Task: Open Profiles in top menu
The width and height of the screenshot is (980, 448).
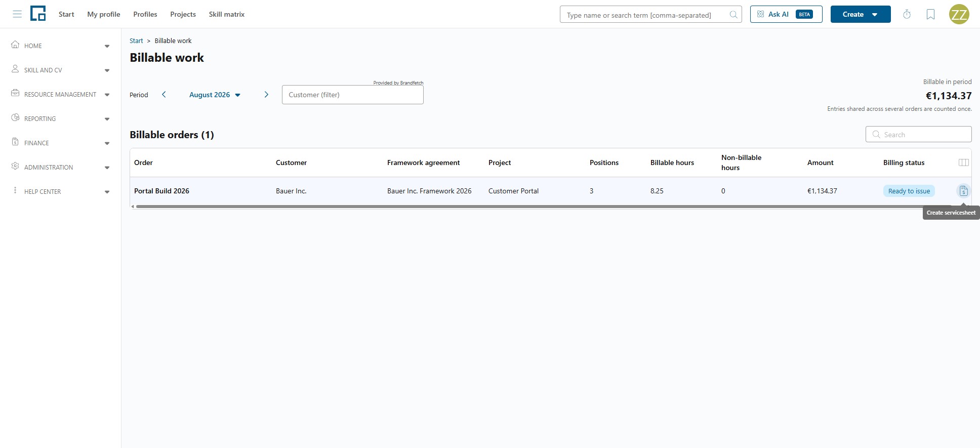Action: click(x=145, y=14)
